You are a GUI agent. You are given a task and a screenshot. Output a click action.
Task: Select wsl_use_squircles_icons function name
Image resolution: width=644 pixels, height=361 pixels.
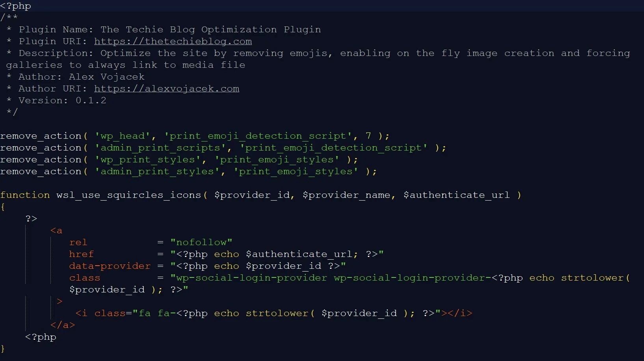click(x=129, y=195)
